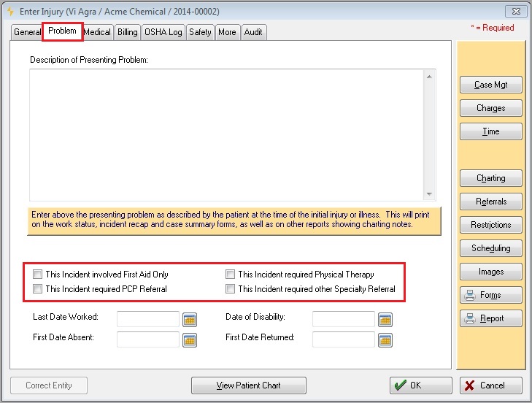532x403 pixels.
Task: Click in Description of Presenting Problem text area
Action: [227, 135]
